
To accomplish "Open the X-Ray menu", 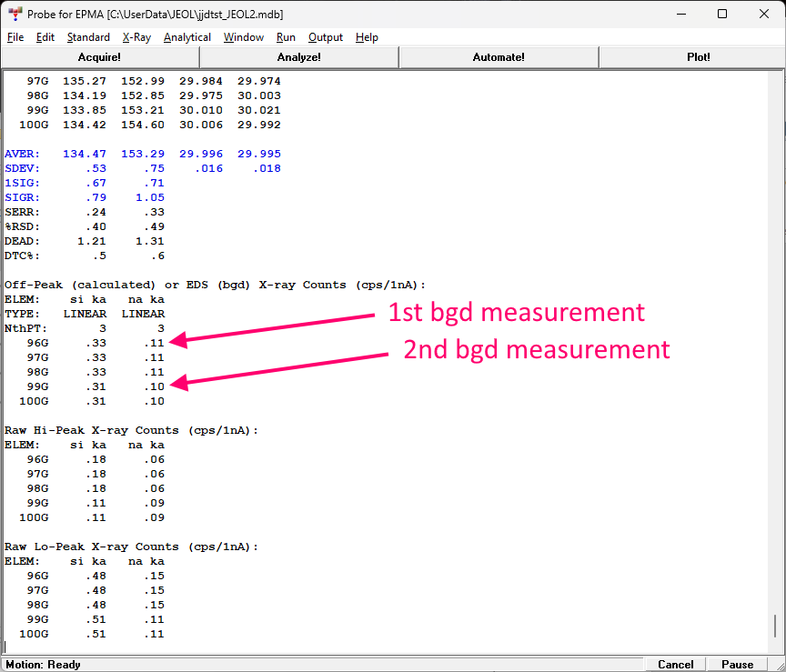I will 136,37.
